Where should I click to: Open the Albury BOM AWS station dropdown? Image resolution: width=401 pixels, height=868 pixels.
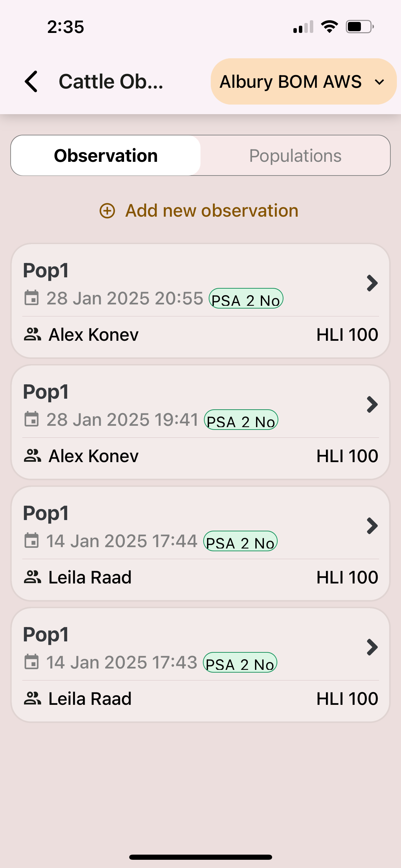(x=303, y=82)
